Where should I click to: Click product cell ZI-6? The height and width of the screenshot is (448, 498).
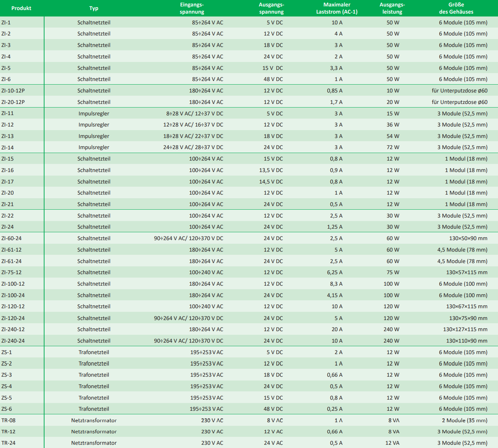6,79
